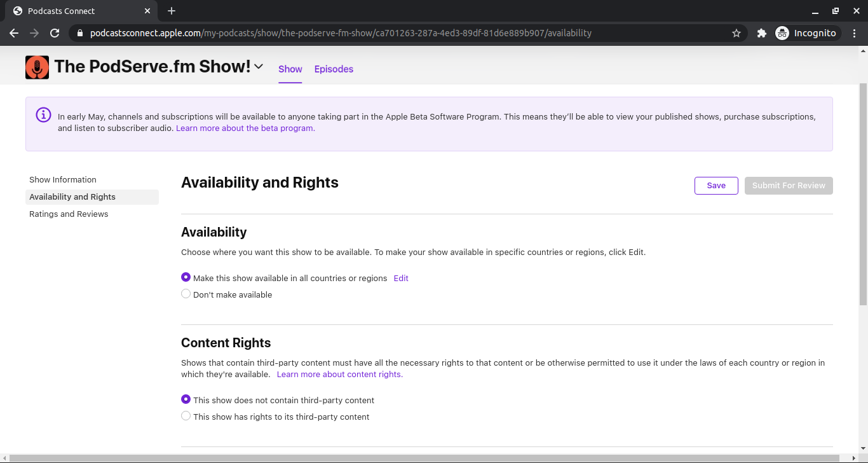Open the Chrome three-dot menu
The width and height of the screenshot is (868, 463).
[854, 33]
